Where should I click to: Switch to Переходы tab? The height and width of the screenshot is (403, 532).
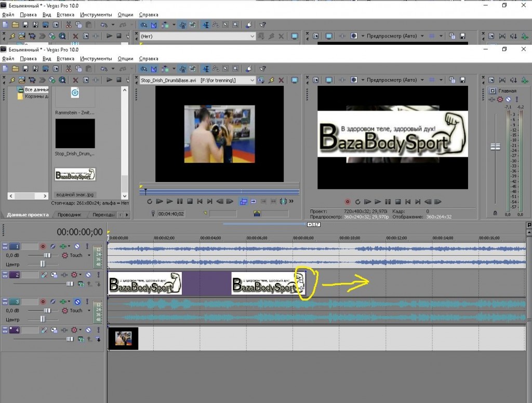click(103, 215)
